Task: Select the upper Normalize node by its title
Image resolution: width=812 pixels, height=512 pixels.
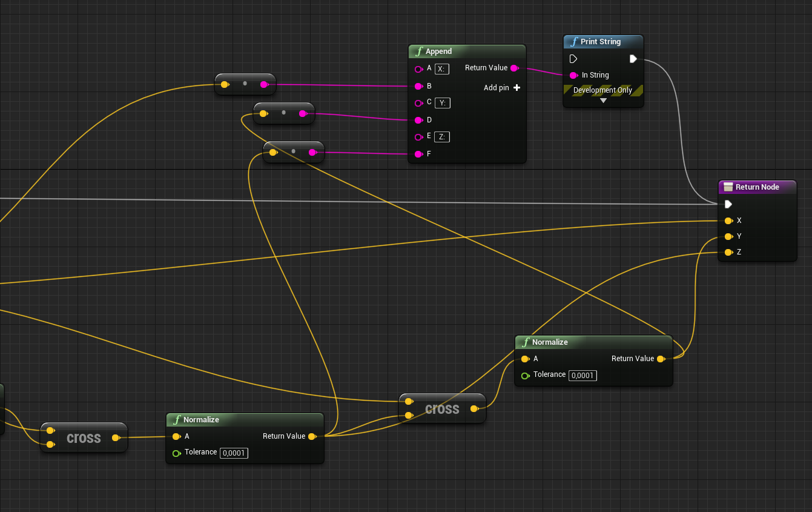Action: click(550, 342)
